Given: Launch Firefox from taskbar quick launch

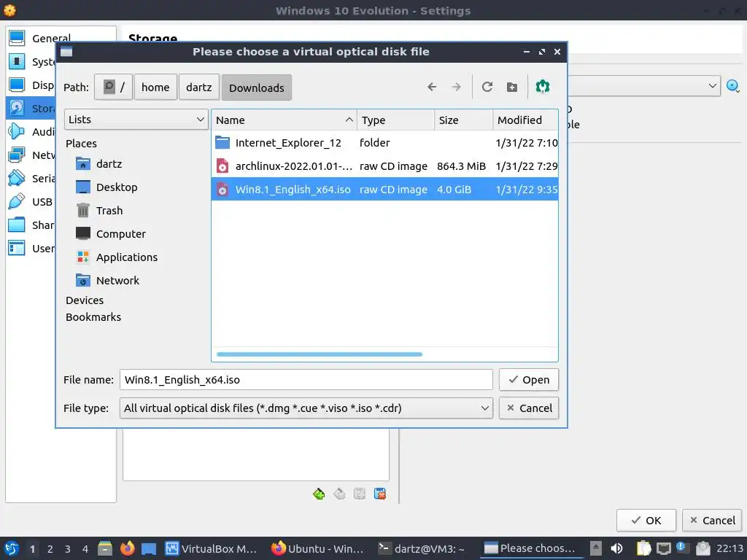Looking at the screenshot, I should [x=127, y=548].
